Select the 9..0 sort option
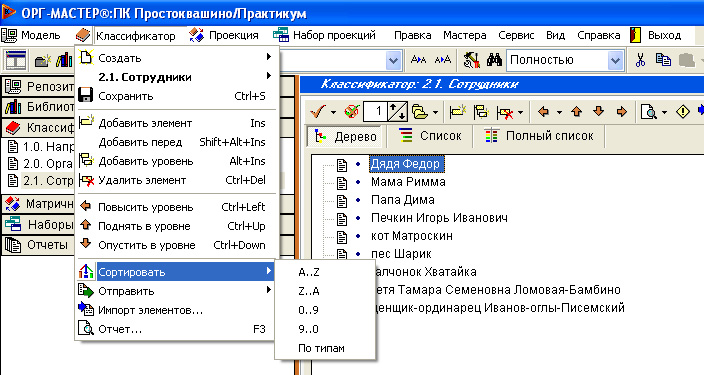The width and height of the screenshot is (704, 375). 325,329
